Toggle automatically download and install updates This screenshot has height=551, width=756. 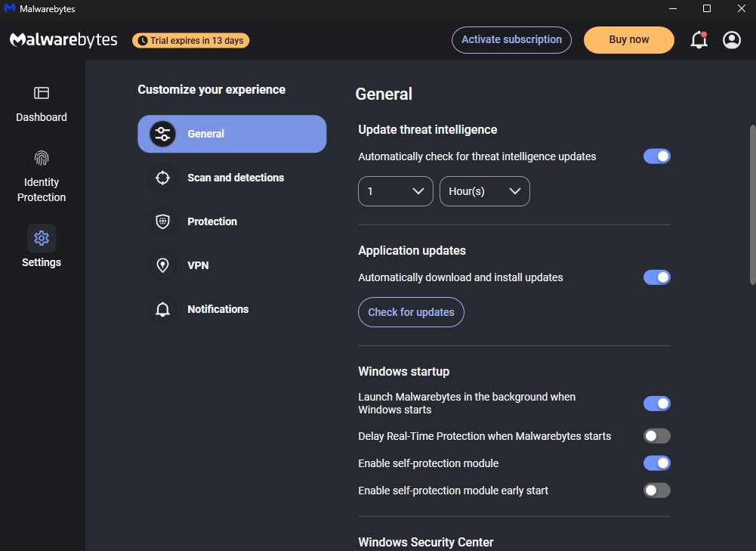pyautogui.click(x=656, y=277)
